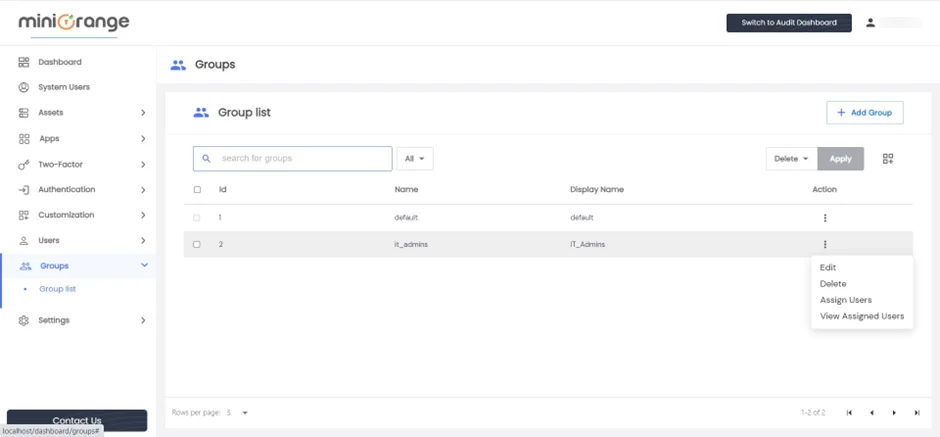Check the it_admins group row checkbox
The height and width of the screenshot is (437, 940).
(x=197, y=245)
